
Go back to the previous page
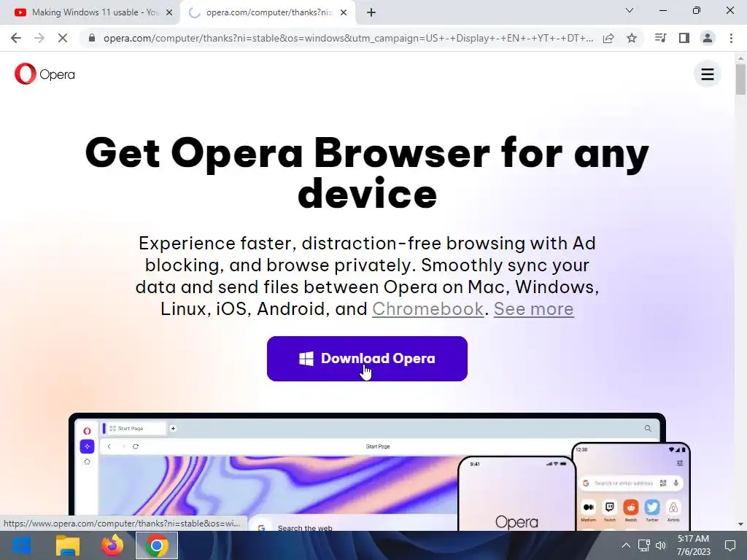point(16,38)
